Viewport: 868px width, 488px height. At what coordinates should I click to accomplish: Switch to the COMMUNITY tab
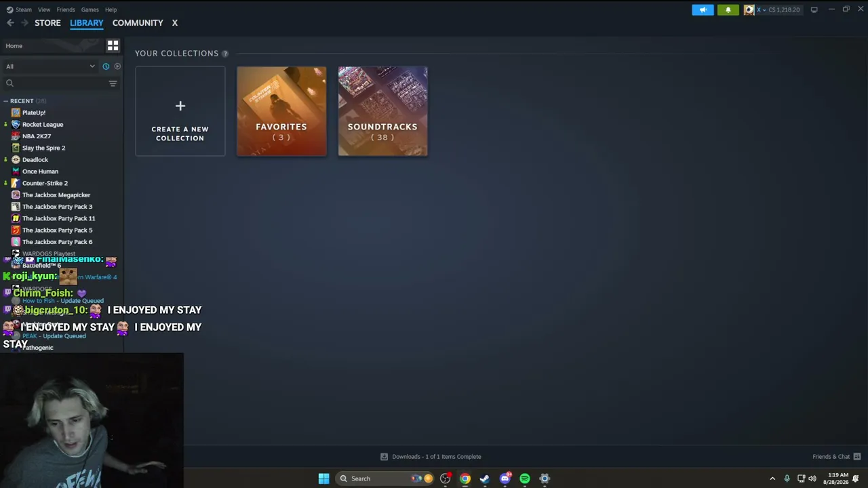click(x=138, y=23)
